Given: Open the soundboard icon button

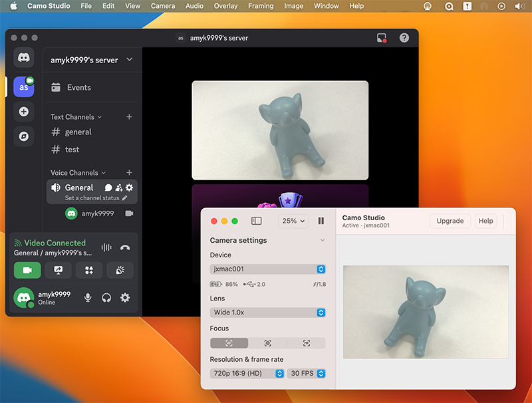Looking at the screenshot, I should click(120, 271).
